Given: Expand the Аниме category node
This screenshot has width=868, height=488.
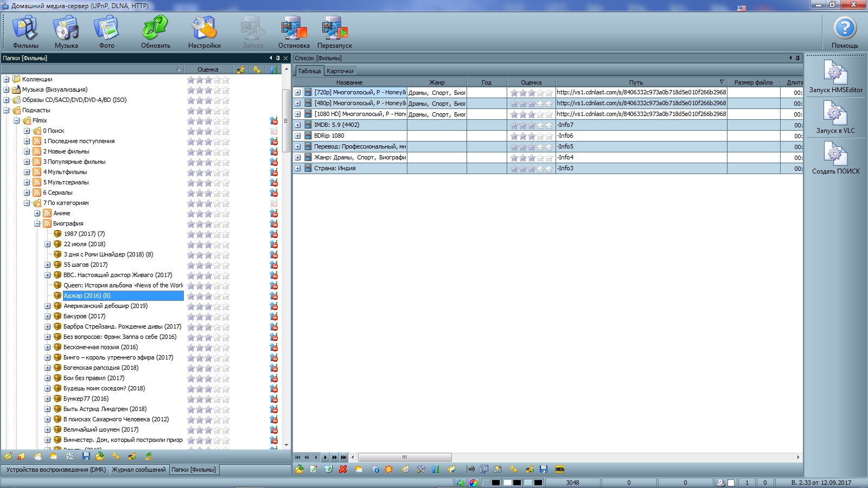Looking at the screenshot, I should (x=37, y=214).
